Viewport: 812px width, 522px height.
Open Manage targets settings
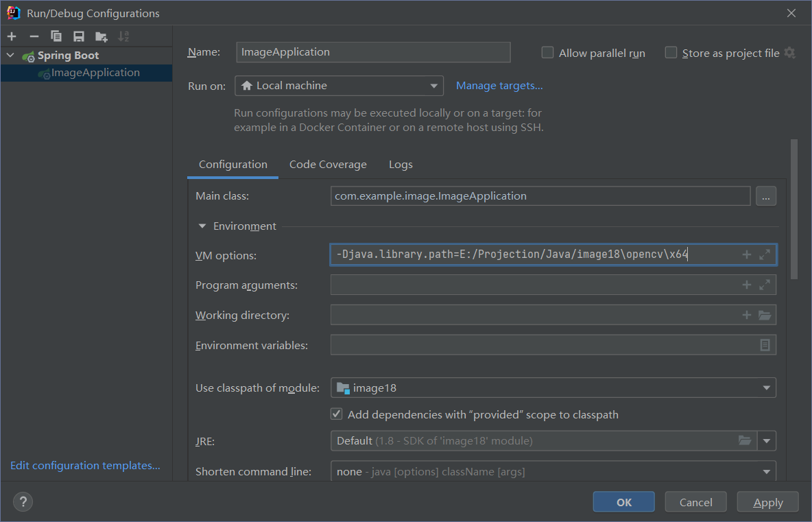point(499,85)
